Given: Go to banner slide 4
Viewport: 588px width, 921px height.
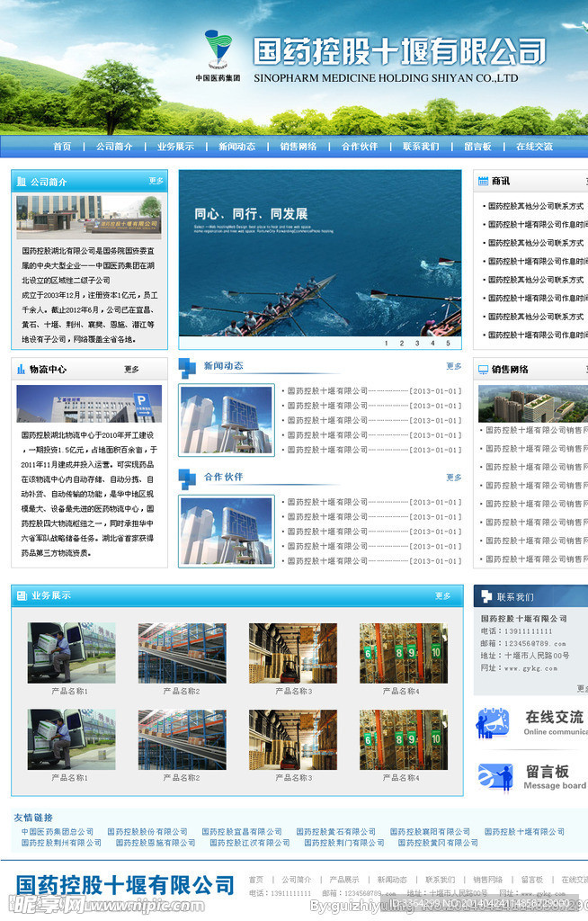Looking at the screenshot, I should click(x=432, y=343).
